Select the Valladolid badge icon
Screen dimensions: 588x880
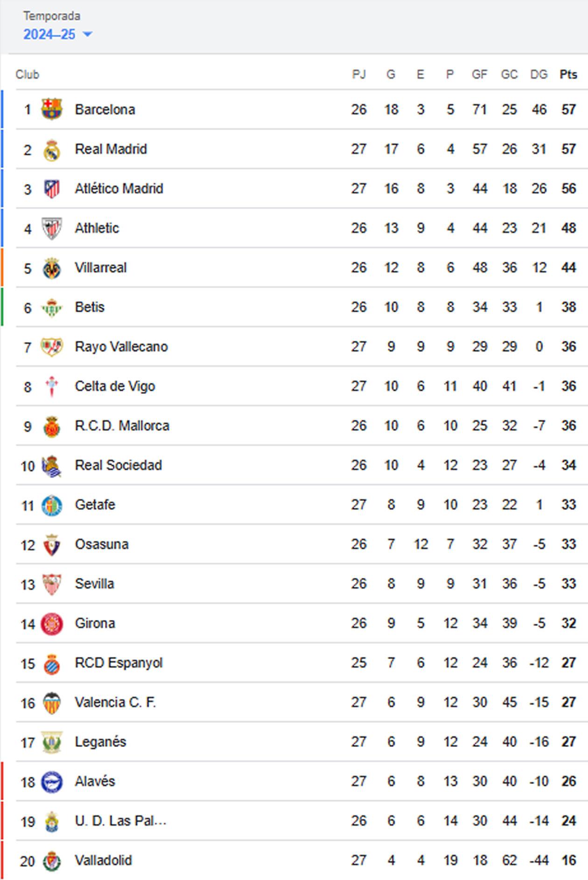pyautogui.click(x=53, y=860)
